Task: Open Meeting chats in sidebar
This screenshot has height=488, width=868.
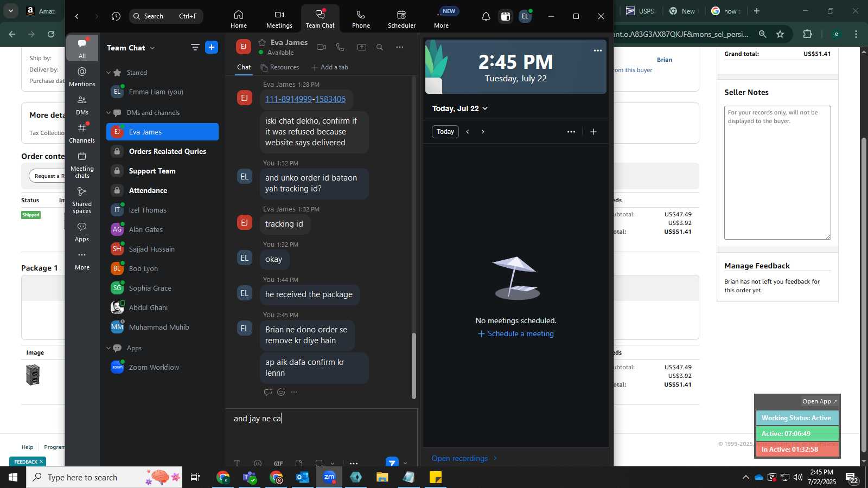Action: tap(82, 165)
